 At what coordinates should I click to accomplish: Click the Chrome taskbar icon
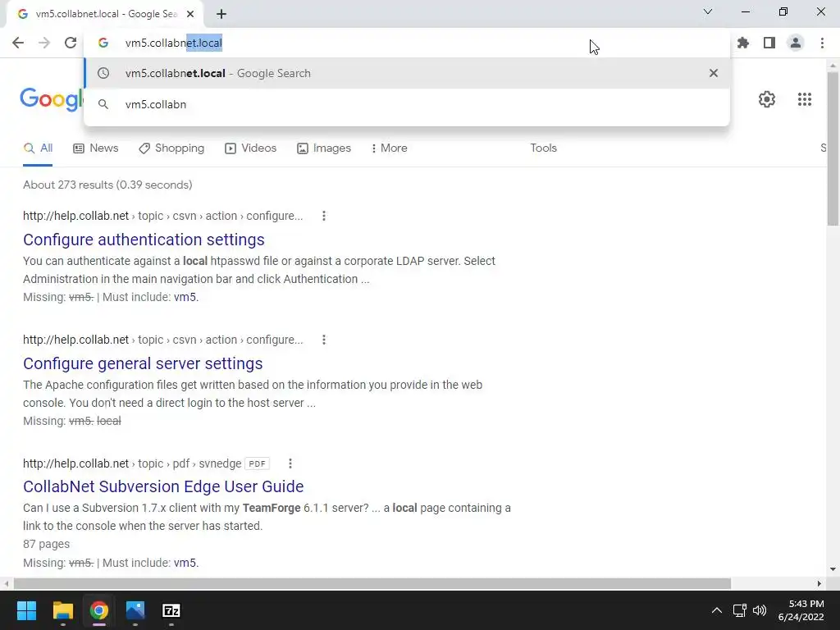(x=99, y=610)
